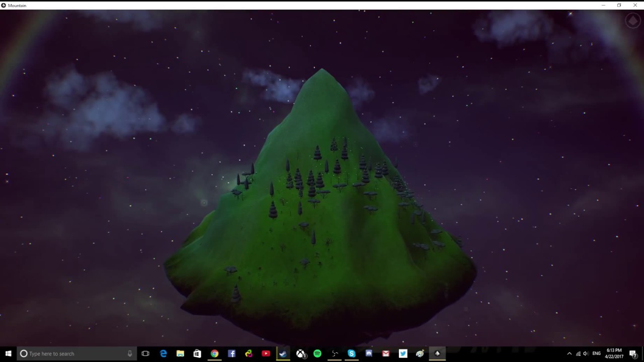Switch to Skype on the taskbar
The width and height of the screenshot is (644, 362).
tap(352, 353)
